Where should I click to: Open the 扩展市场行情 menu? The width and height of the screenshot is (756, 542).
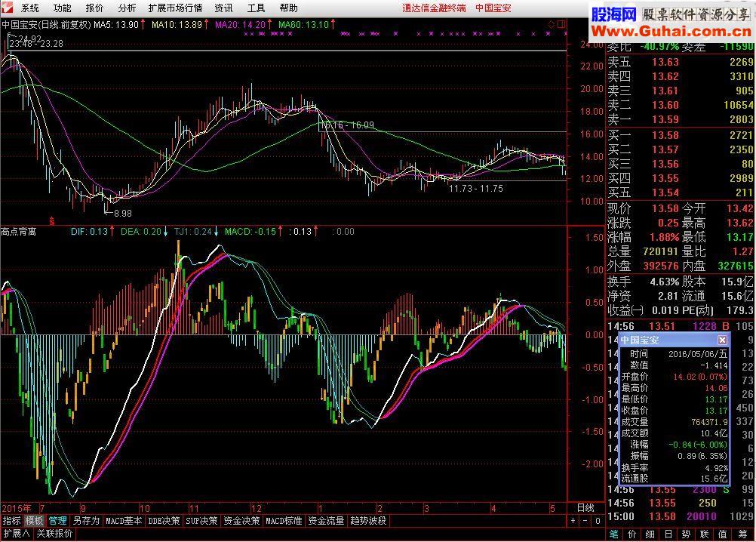176,8
